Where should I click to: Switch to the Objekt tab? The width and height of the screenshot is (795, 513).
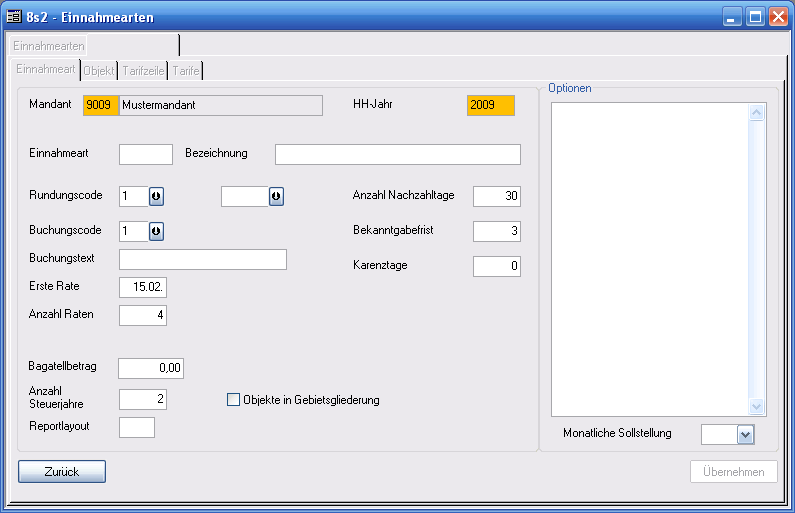click(x=99, y=70)
